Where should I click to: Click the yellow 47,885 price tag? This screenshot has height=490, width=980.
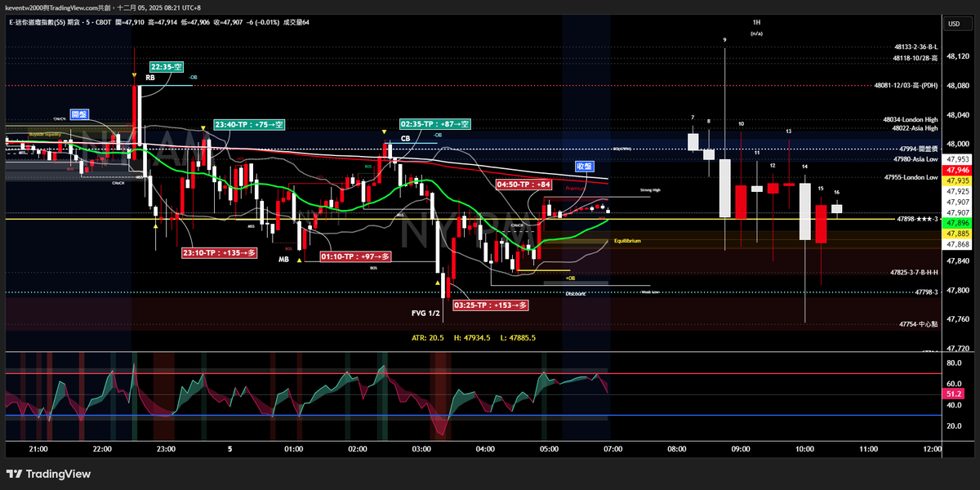[x=957, y=234]
